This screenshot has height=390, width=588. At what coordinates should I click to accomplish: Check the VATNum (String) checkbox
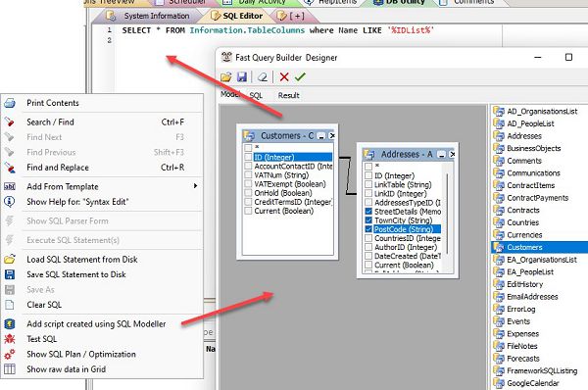[x=248, y=174]
